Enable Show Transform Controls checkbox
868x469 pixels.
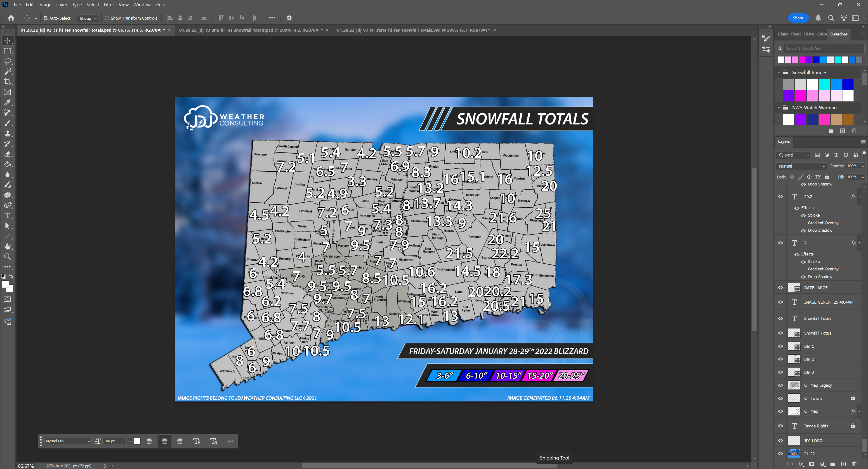[107, 18]
